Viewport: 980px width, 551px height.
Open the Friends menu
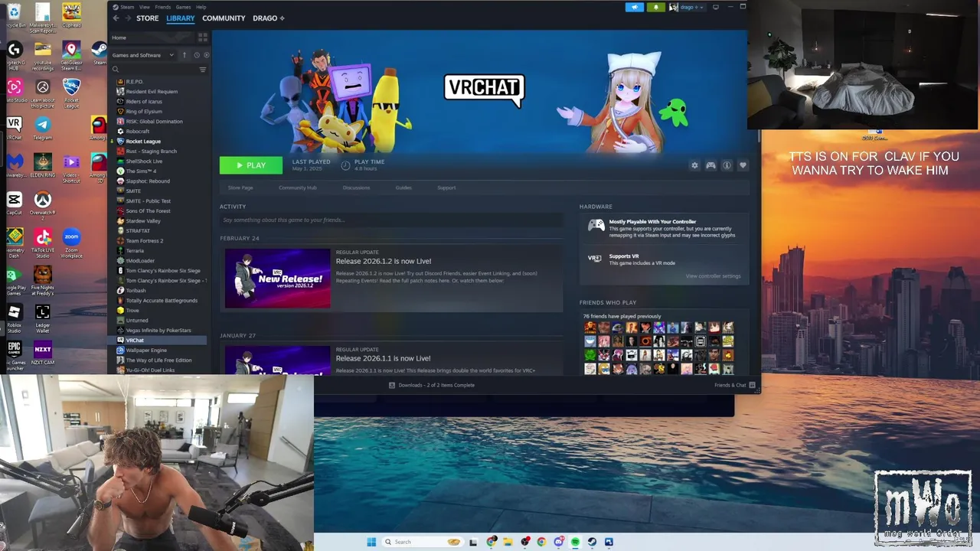[x=162, y=7]
